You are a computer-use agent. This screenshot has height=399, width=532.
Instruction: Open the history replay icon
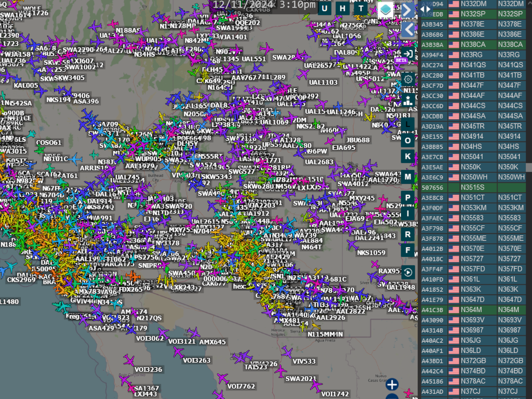408,272
